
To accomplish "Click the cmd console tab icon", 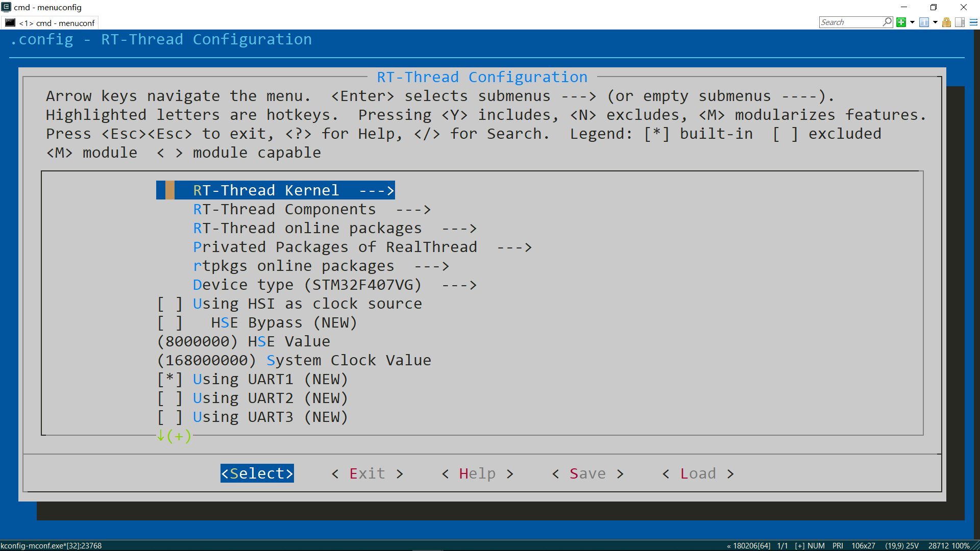I will pos(10,22).
